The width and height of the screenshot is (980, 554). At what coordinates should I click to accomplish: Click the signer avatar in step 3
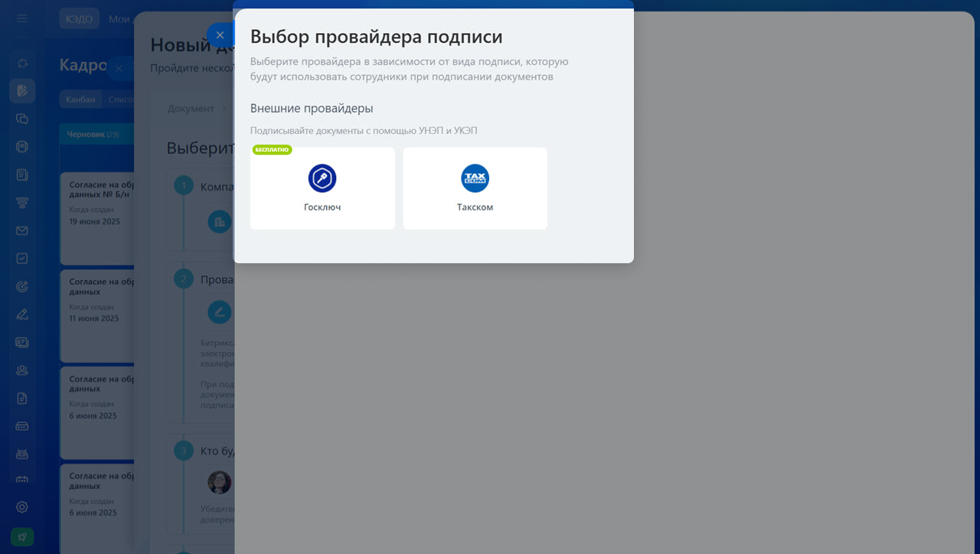coord(220,482)
